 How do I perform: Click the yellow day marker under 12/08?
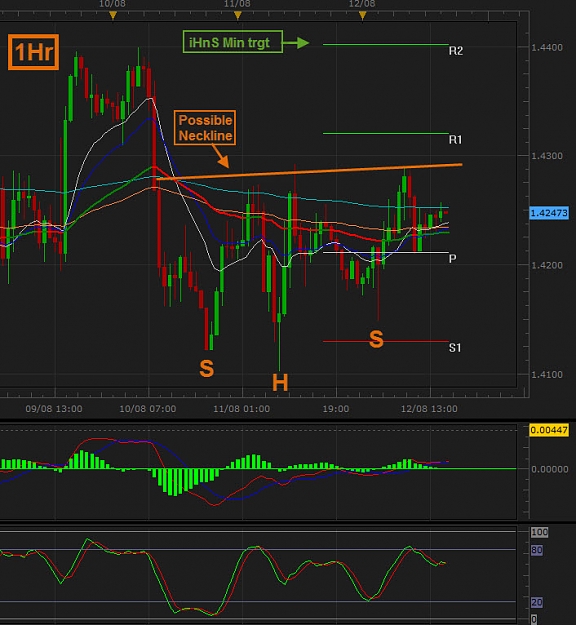(362, 16)
